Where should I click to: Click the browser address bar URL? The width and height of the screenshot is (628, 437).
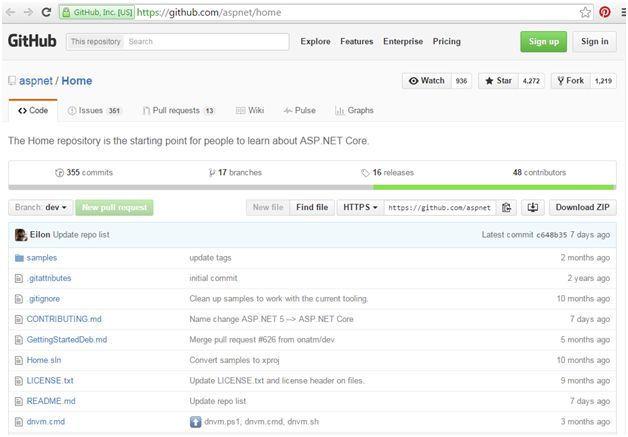[x=209, y=12]
